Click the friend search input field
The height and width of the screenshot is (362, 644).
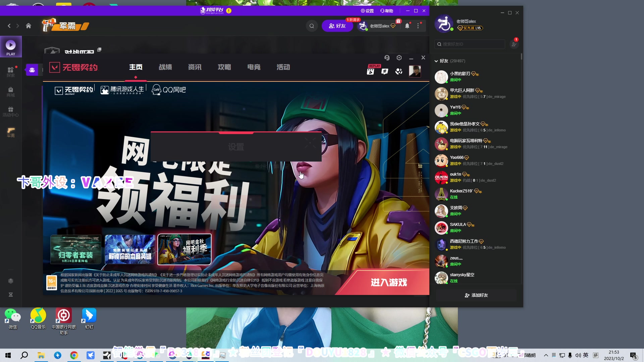coord(470,44)
